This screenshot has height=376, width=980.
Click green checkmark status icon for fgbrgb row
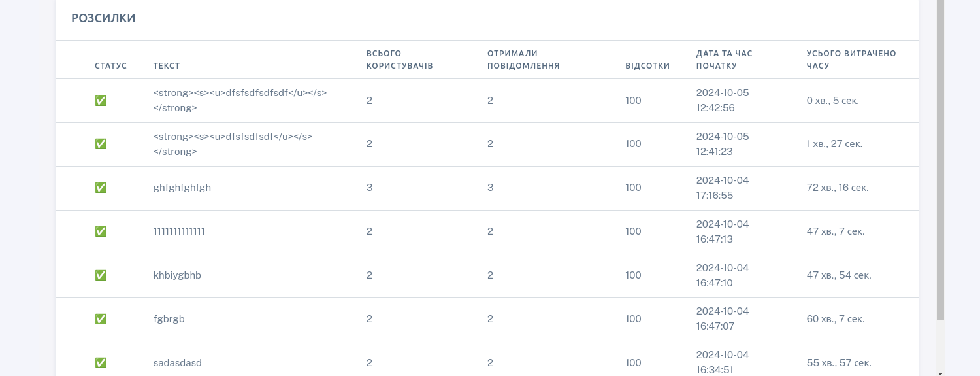pos(101,319)
